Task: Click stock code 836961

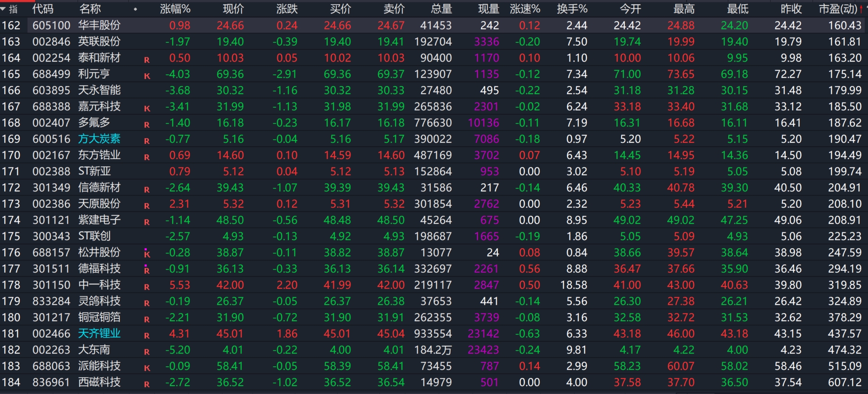Action: point(51,382)
